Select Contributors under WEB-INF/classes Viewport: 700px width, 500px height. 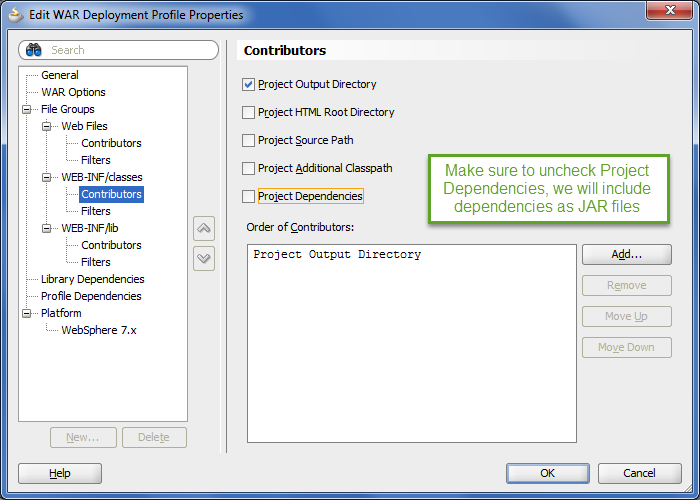[x=111, y=194]
